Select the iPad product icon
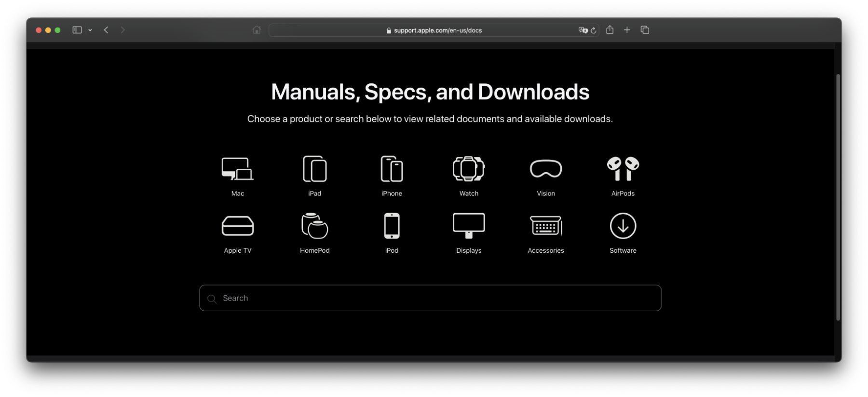The width and height of the screenshot is (868, 397). (x=314, y=169)
